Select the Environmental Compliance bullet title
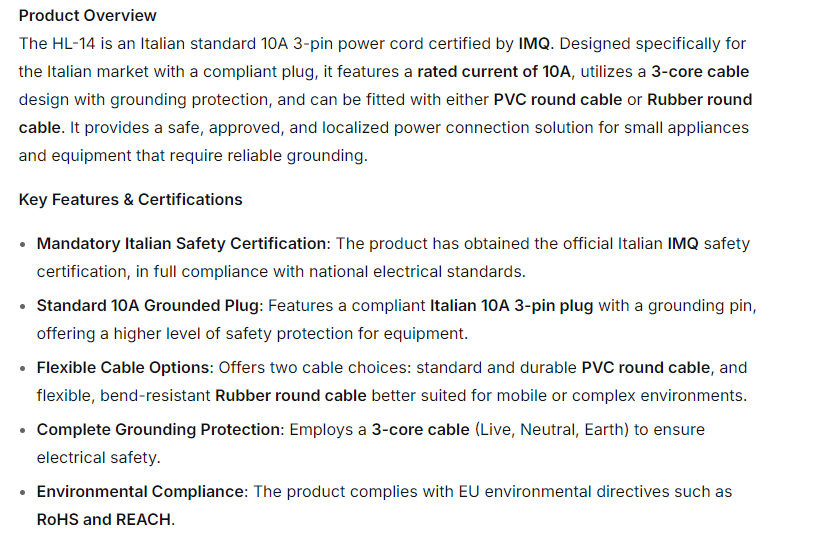The height and width of the screenshot is (553, 828). coord(140,491)
